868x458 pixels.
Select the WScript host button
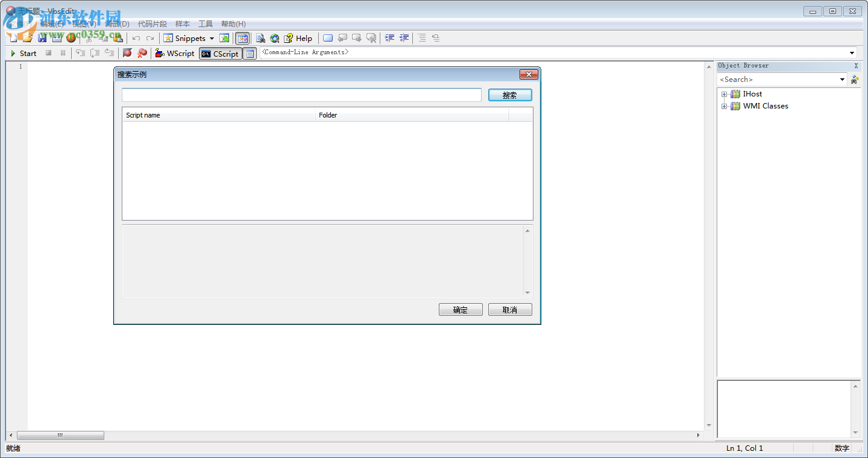pyautogui.click(x=175, y=53)
